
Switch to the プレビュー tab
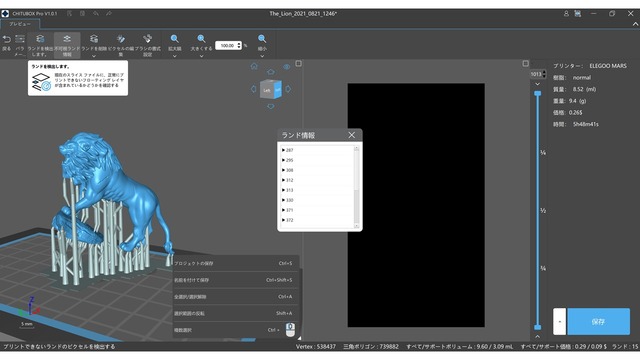tap(20, 24)
